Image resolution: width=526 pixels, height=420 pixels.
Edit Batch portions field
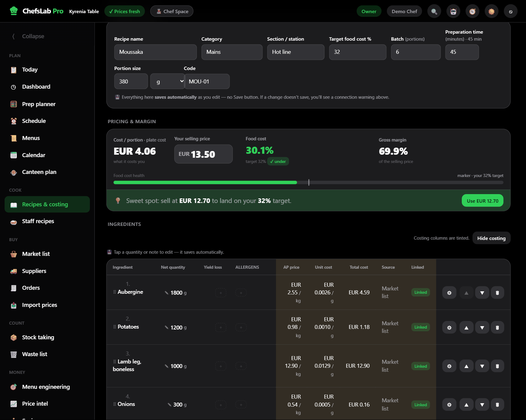click(x=416, y=52)
